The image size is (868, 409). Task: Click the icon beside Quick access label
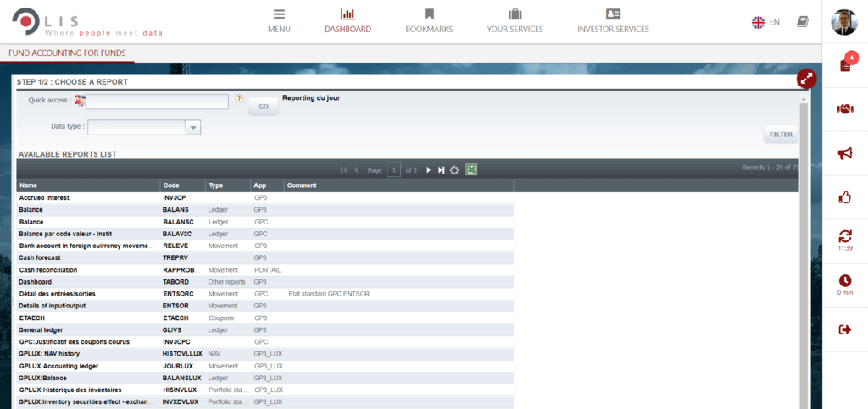(x=81, y=101)
